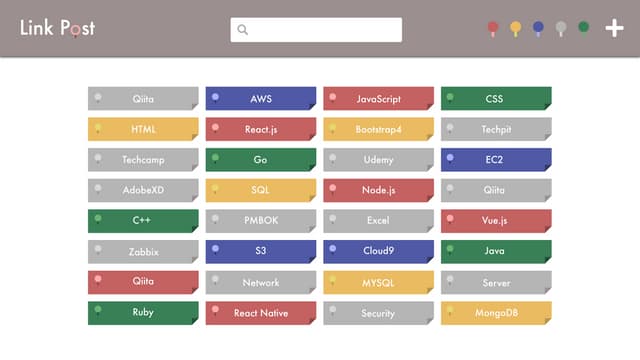The width and height of the screenshot is (640, 360).
Task: Open the gray PMBOK card
Action: tap(261, 221)
